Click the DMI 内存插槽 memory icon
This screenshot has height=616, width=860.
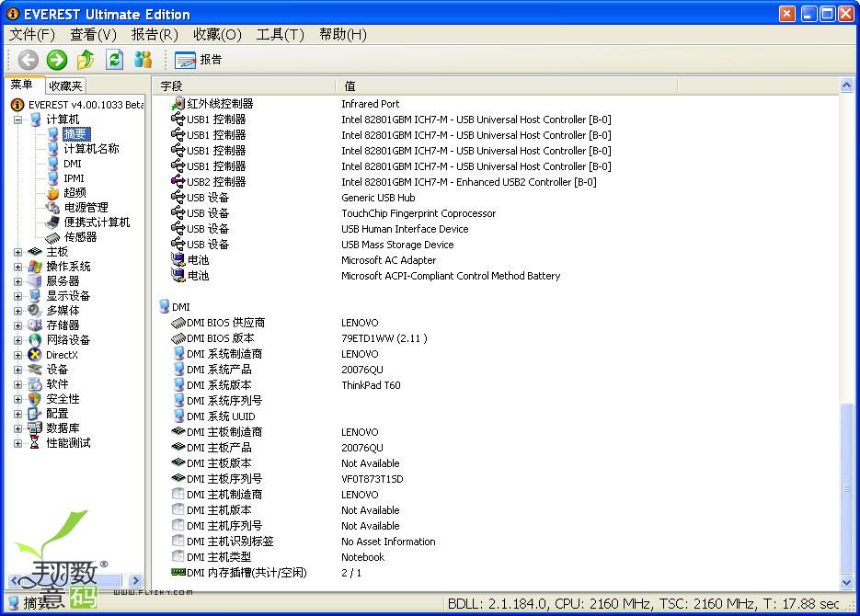coord(178,572)
